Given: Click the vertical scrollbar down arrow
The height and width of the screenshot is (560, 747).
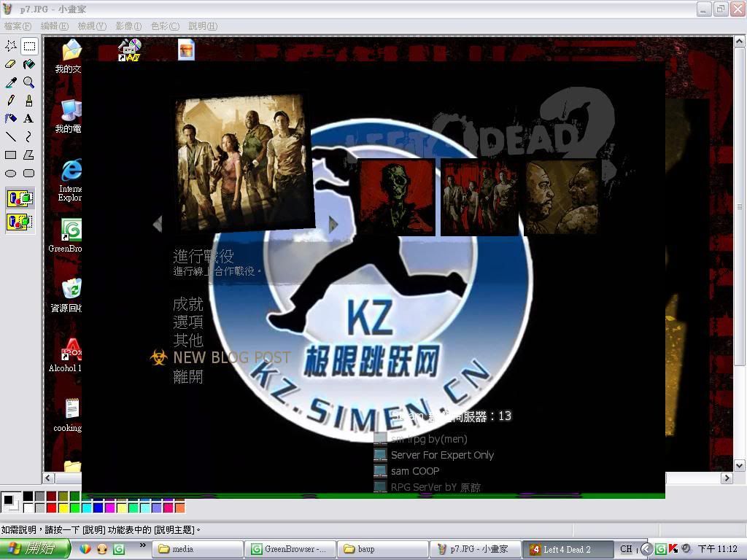Looking at the screenshot, I should [739, 465].
